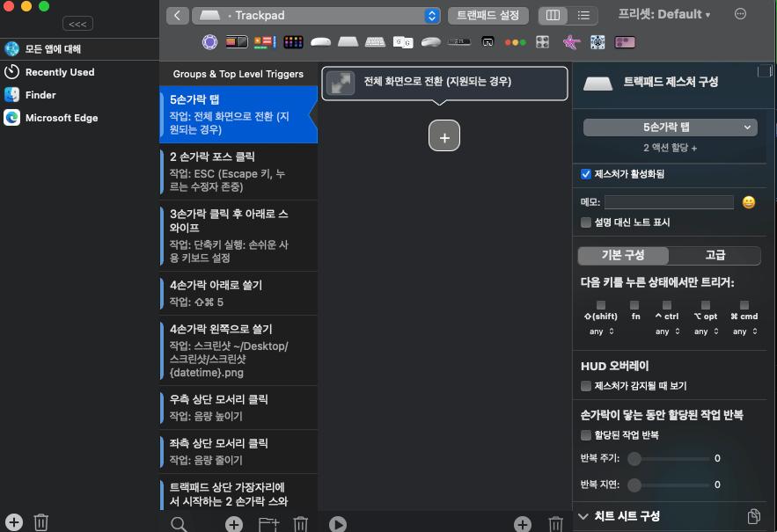Image resolution: width=777 pixels, height=532 pixels.
Task: Switch to the 고급 tab
Action: (715, 255)
